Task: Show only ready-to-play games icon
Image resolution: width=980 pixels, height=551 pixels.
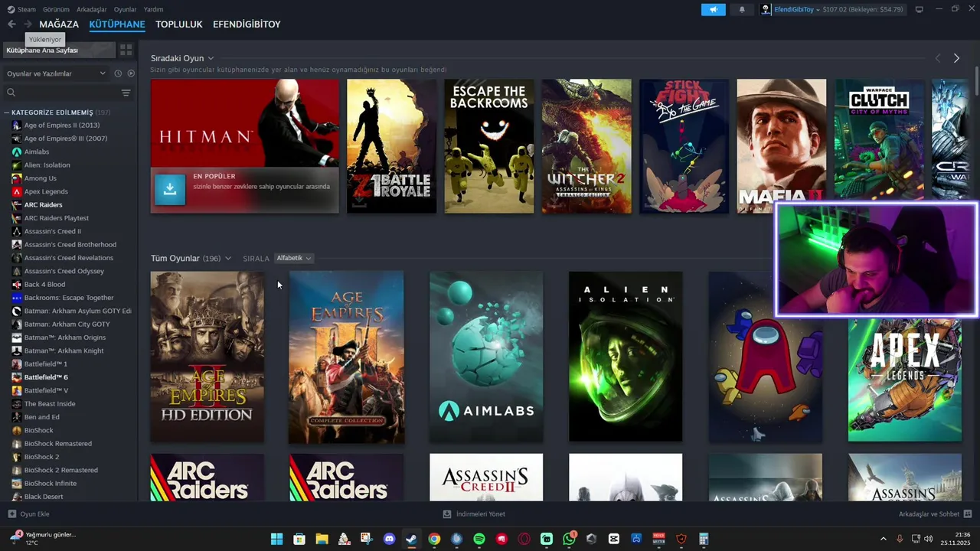Action: (x=131, y=73)
